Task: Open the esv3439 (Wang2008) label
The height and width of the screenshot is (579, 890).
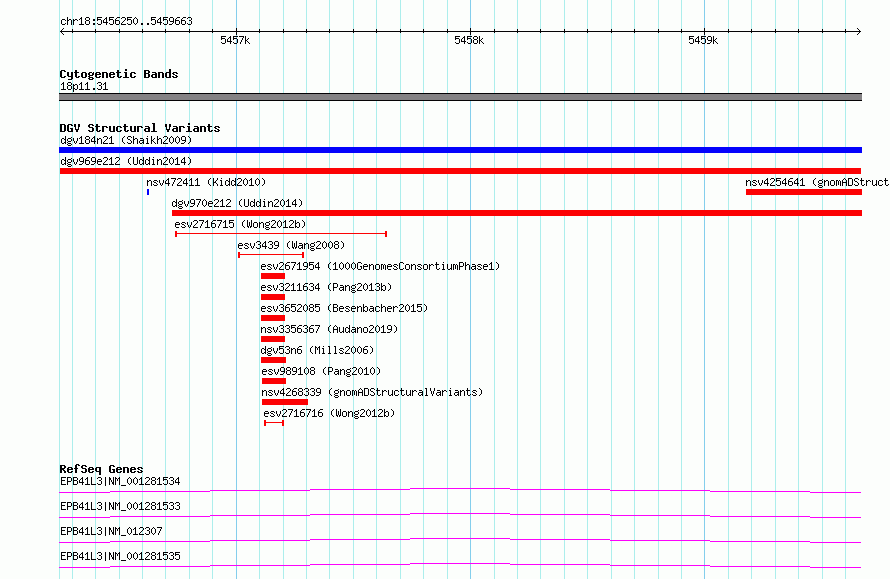Action: coord(291,245)
